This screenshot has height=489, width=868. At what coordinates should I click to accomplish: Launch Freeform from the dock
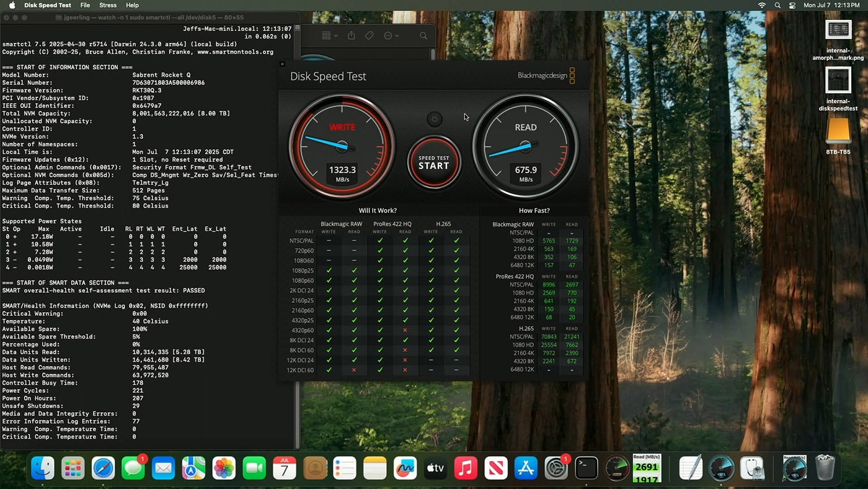coord(405,468)
